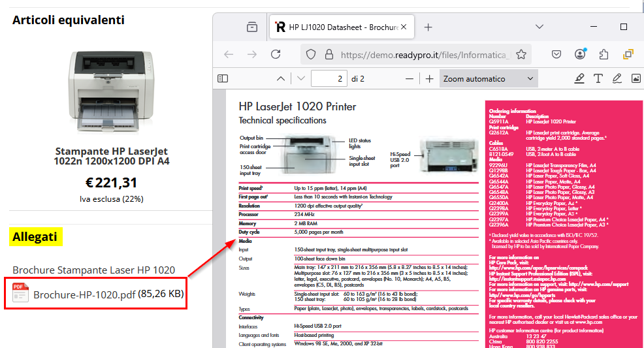The image size is (644, 348).
Task: Click the Duty cycle specification row
Action: [359, 232]
